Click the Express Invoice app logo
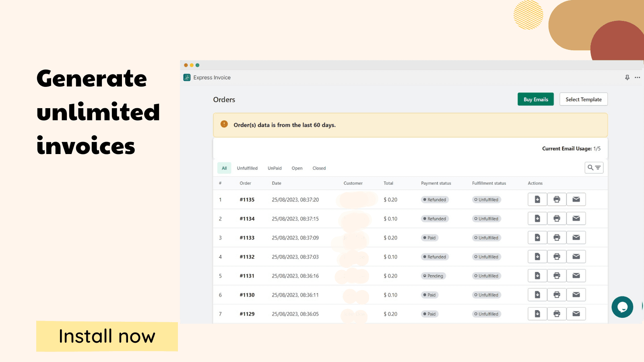The image size is (644, 362). [x=186, y=77]
